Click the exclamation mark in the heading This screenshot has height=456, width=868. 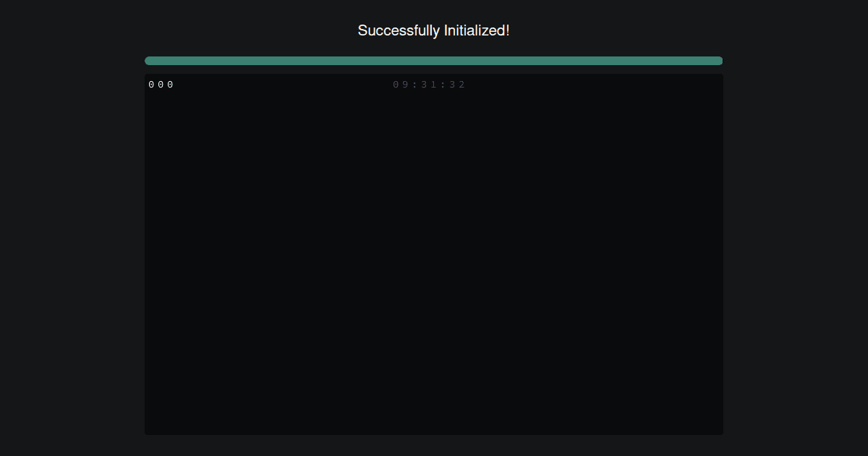[x=508, y=30]
